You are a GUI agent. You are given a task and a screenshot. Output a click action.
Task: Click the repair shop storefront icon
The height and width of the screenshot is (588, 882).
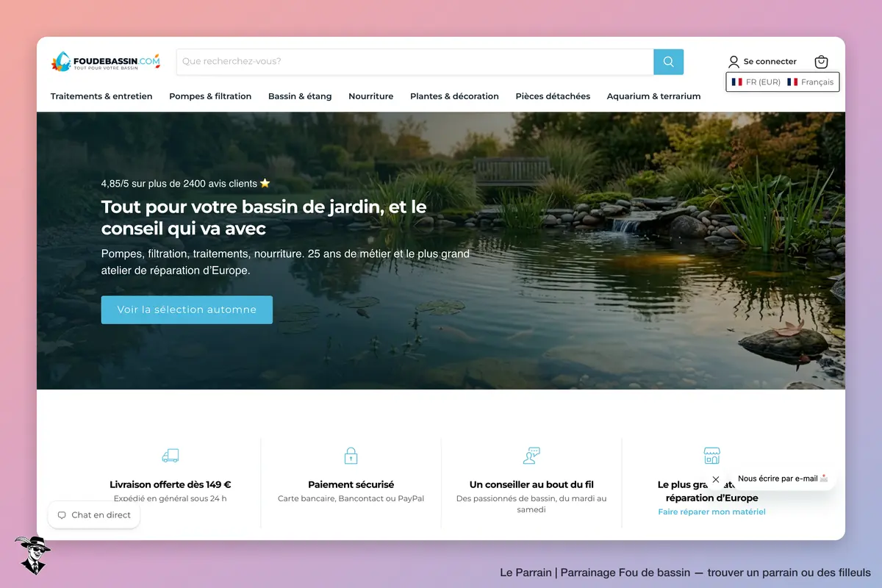711,456
